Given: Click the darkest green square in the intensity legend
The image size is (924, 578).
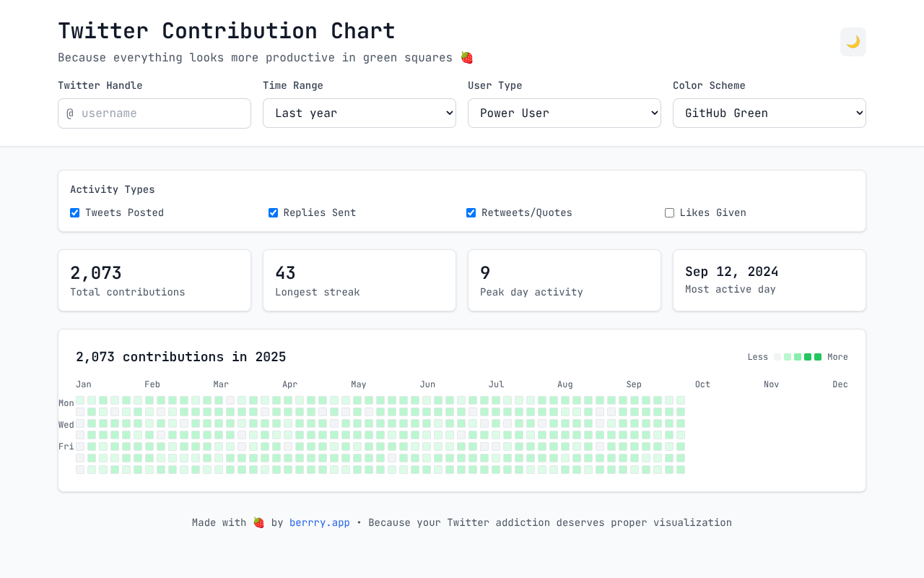Looking at the screenshot, I should tap(818, 357).
